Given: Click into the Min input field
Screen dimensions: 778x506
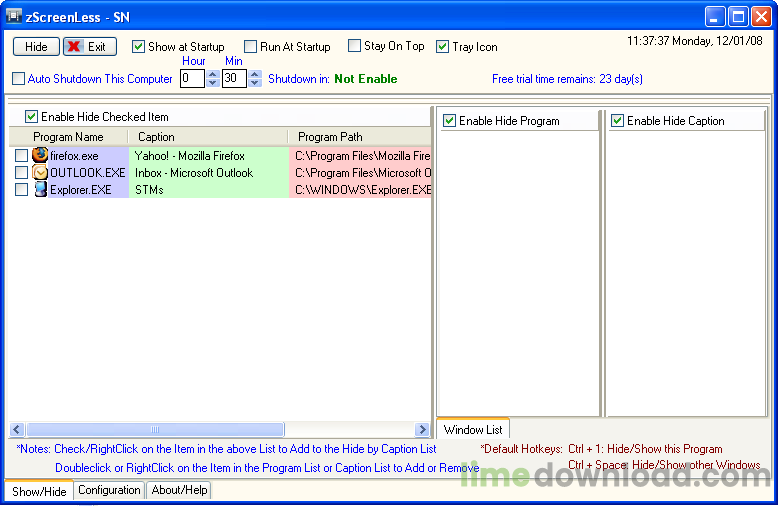Looking at the screenshot, I should pos(233,79).
